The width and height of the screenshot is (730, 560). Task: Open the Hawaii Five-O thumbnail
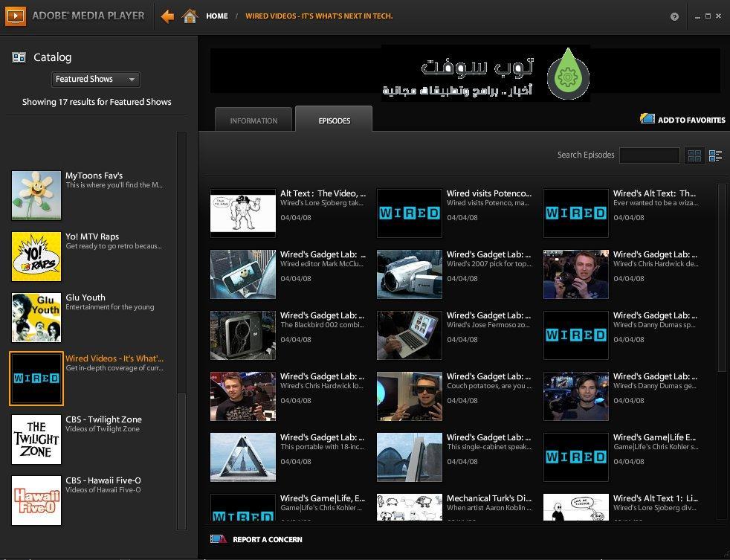(x=36, y=501)
